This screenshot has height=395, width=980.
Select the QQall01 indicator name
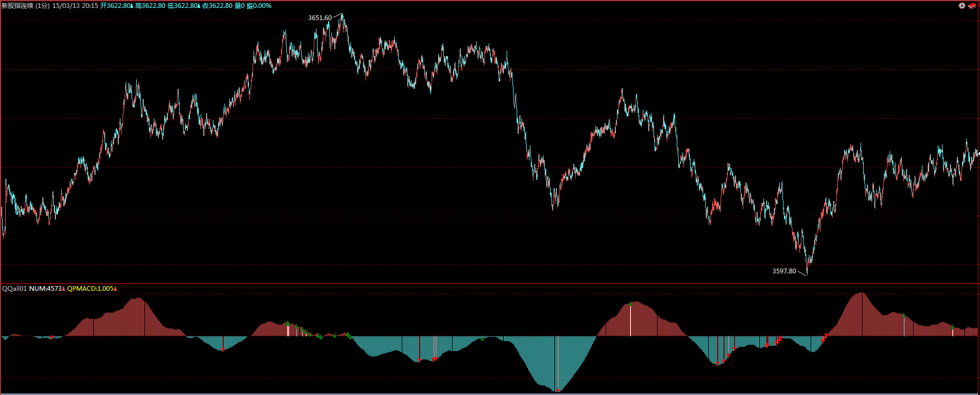[x=14, y=289]
